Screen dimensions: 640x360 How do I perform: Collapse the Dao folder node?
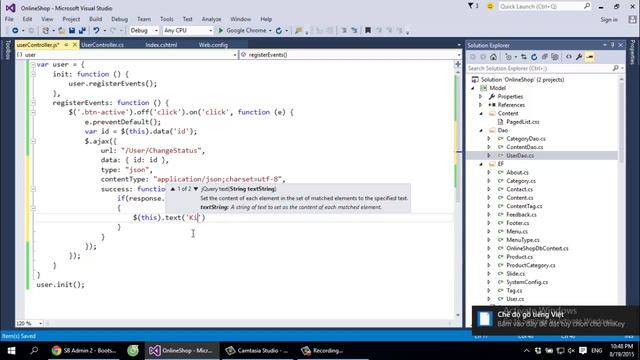click(x=481, y=131)
